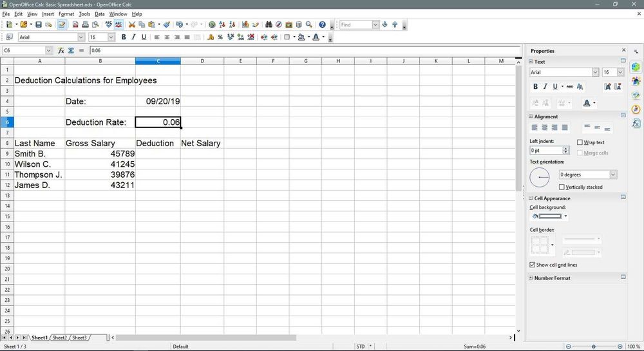Collapse the Cell Appearance section

(x=531, y=198)
